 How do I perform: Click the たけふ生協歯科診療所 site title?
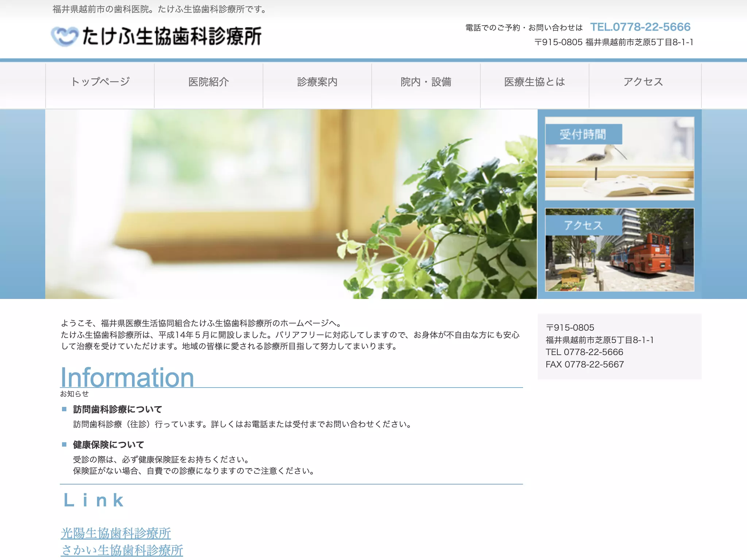(x=171, y=36)
